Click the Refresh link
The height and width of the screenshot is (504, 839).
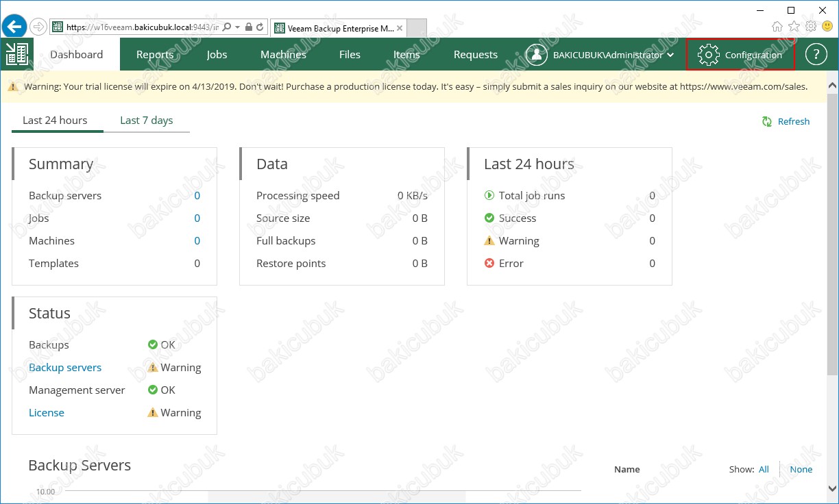tap(794, 121)
